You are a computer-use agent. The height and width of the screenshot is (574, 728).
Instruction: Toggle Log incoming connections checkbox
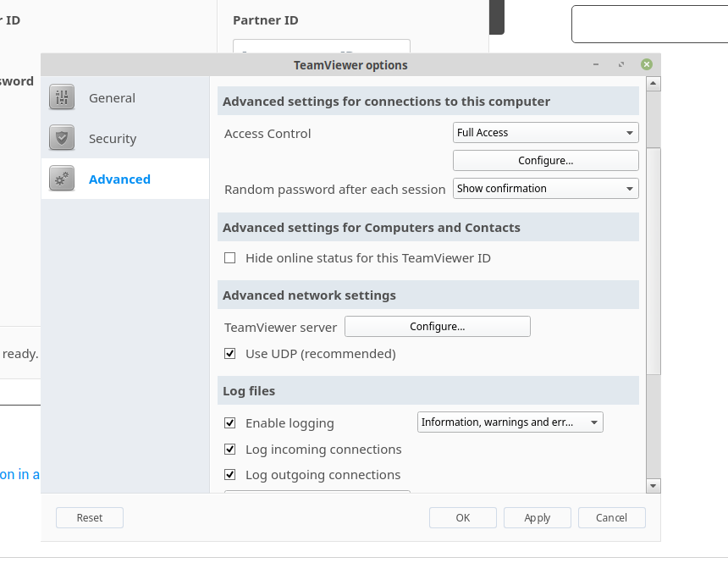(230, 450)
